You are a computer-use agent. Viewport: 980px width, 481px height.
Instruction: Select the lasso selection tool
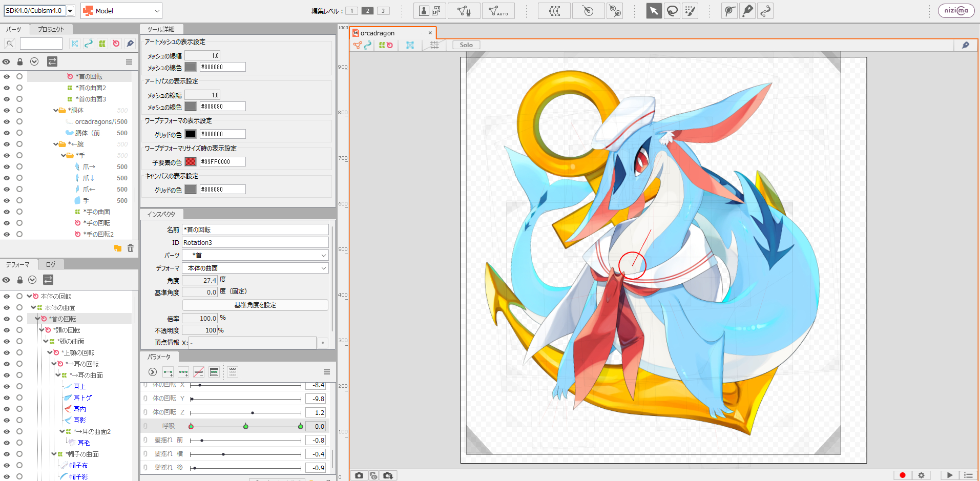672,11
